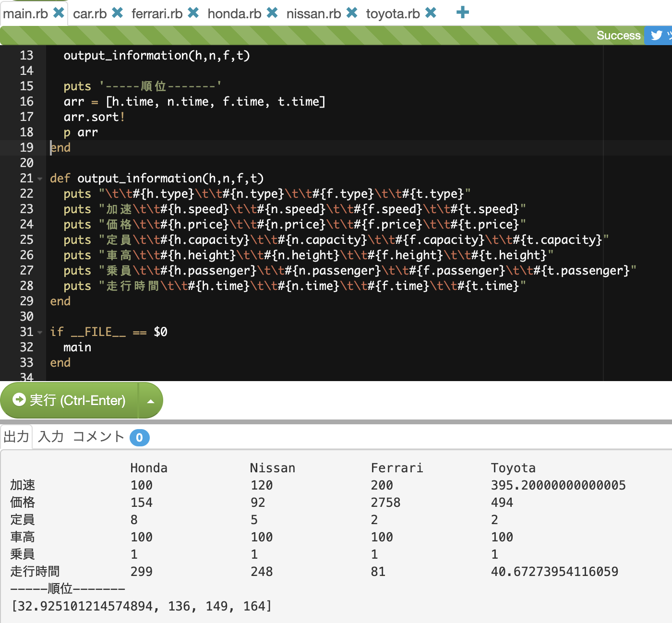Switch to the 入力 input tab
The height and width of the screenshot is (623, 672).
click(x=51, y=437)
